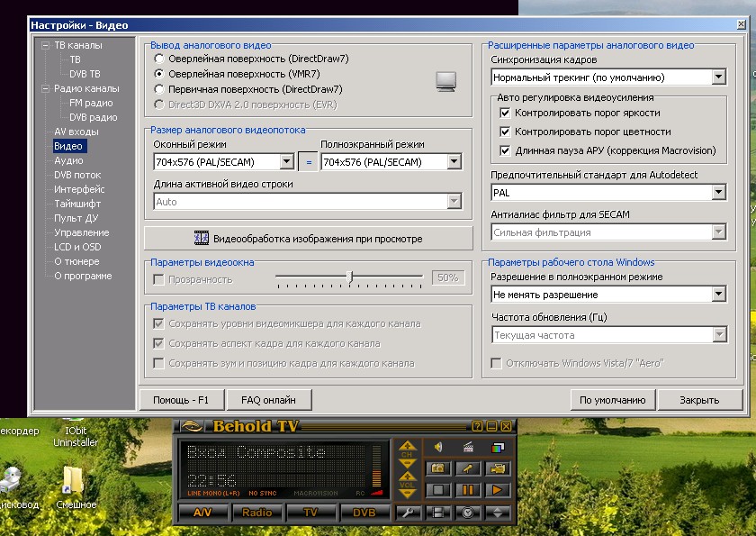Viewport: 756px width, 536px height.
Task: Click the wrench settings icon in Behold TV
Action: 409,513
